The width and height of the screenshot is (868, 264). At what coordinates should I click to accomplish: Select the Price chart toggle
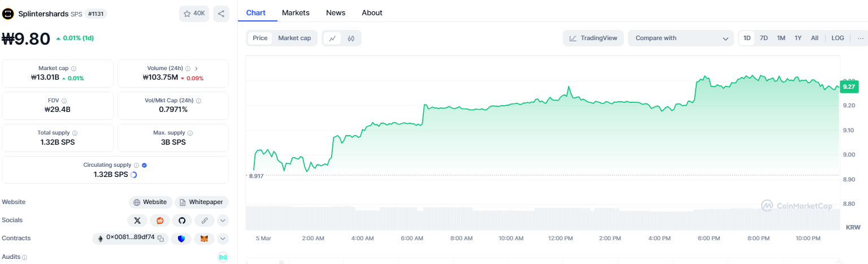260,38
